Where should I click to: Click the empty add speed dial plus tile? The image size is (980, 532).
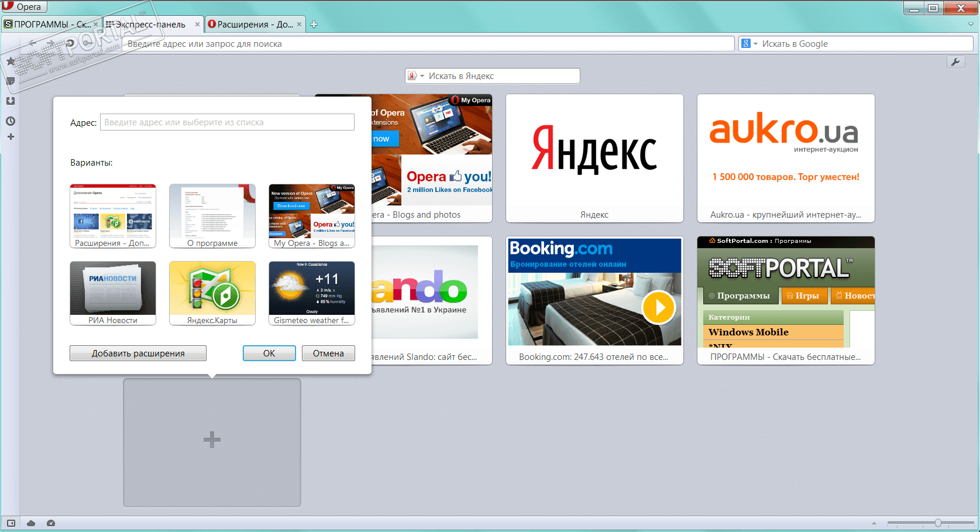point(212,442)
